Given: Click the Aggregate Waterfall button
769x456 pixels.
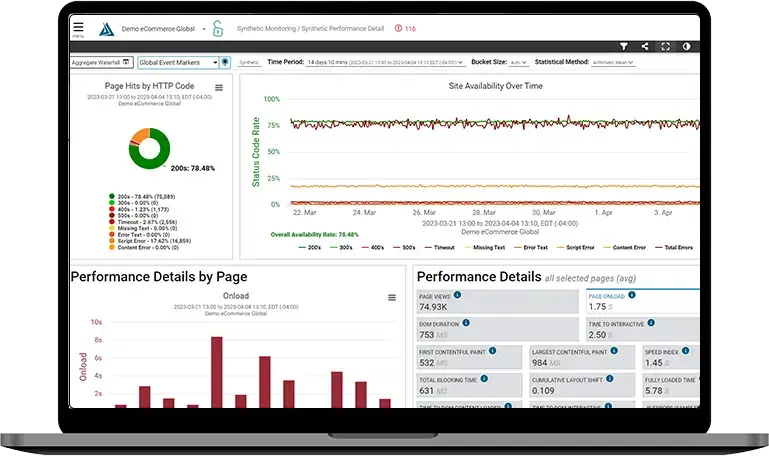Looking at the screenshot, I should point(101,62).
